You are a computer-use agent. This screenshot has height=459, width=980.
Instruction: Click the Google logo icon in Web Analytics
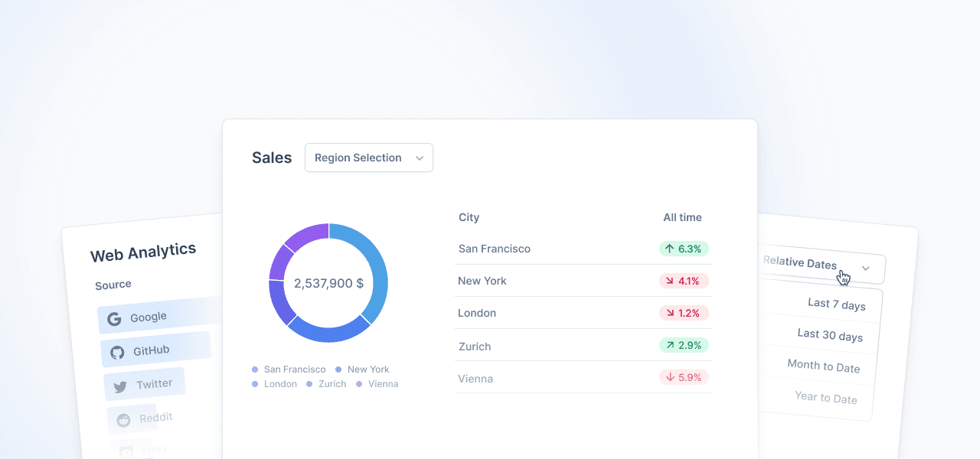[114, 320]
